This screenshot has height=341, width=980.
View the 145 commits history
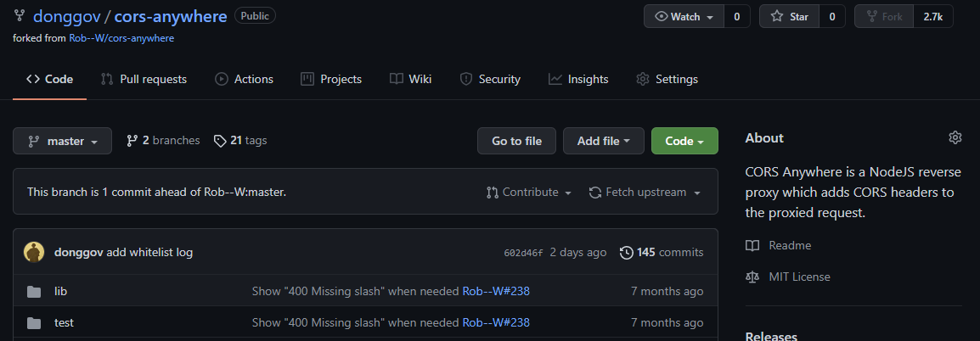click(662, 252)
